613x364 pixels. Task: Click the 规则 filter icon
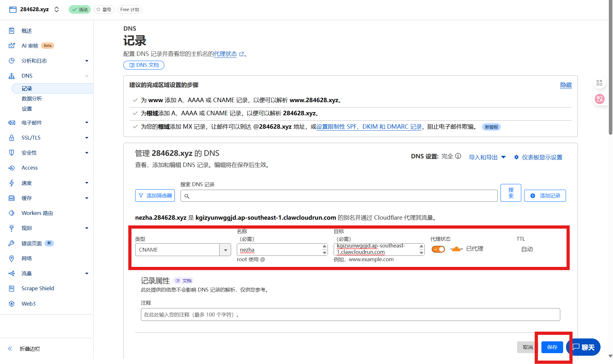point(12,228)
